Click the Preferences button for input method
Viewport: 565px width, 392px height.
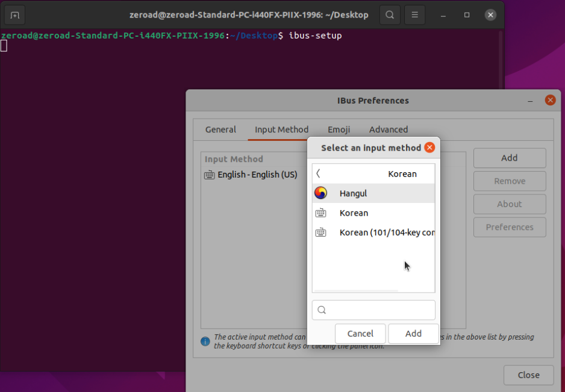[510, 227]
